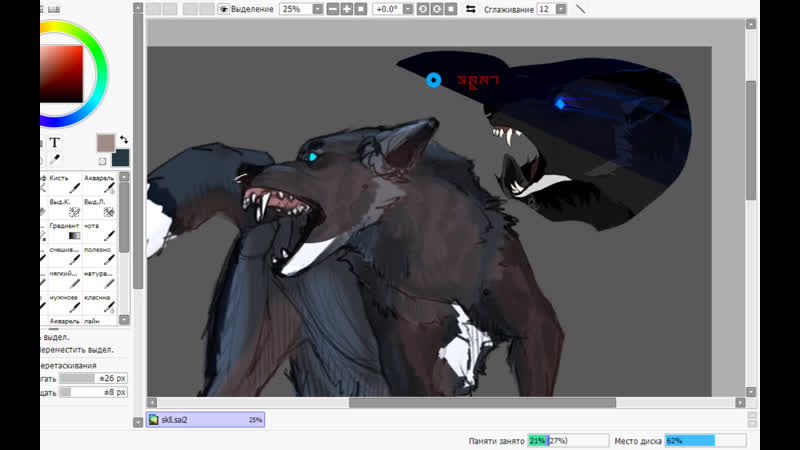Click the canvas horizontal scrollbar right arrow
Image resolution: width=800 pixels, height=450 pixels.
[740, 403]
